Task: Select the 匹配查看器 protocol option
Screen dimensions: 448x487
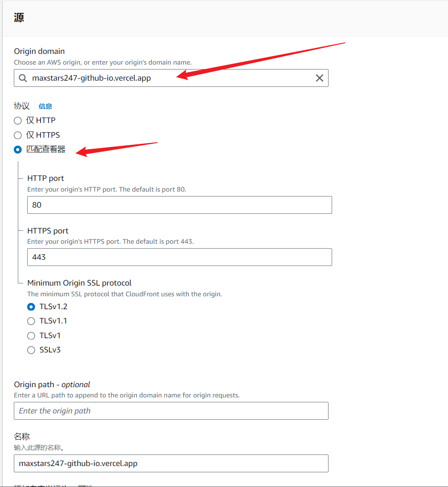Action: (18, 150)
